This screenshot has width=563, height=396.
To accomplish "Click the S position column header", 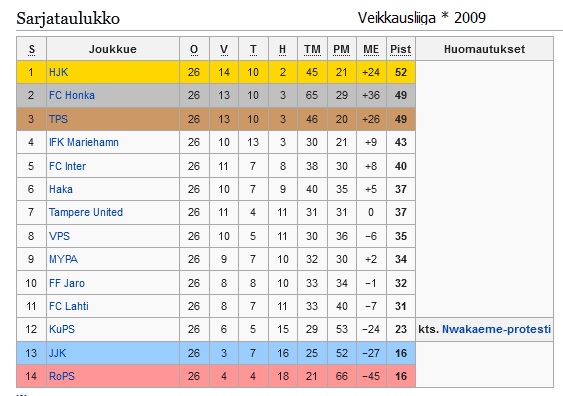I will tap(32, 49).
